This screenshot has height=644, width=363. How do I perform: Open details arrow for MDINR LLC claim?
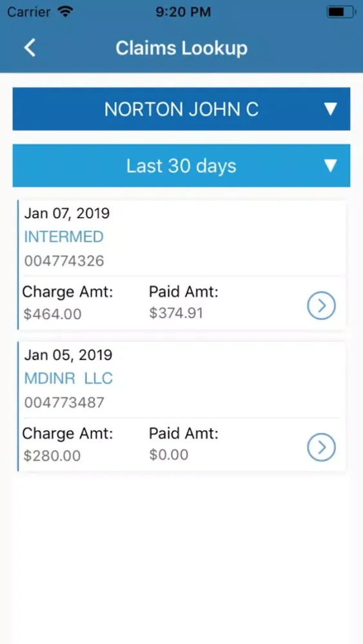point(322,448)
